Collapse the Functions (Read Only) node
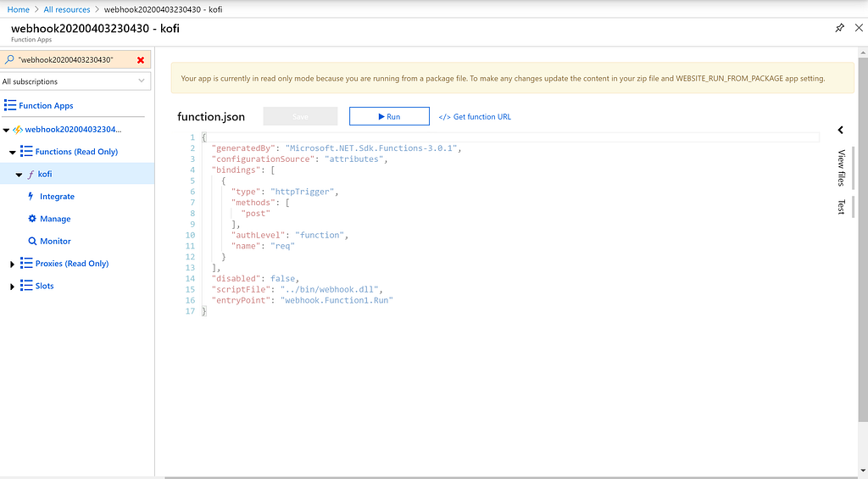The image size is (868, 479). point(12,153)
